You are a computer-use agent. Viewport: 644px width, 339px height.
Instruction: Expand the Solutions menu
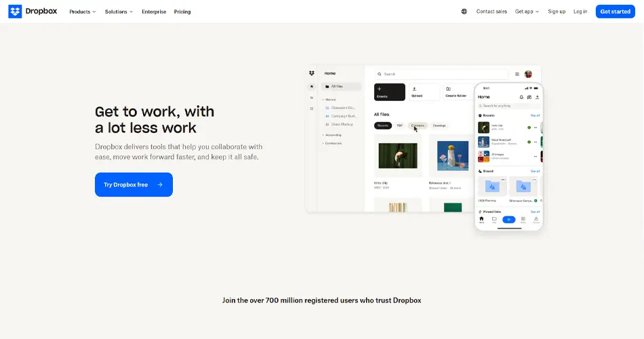pyautogui.click(x=119, y=12)
